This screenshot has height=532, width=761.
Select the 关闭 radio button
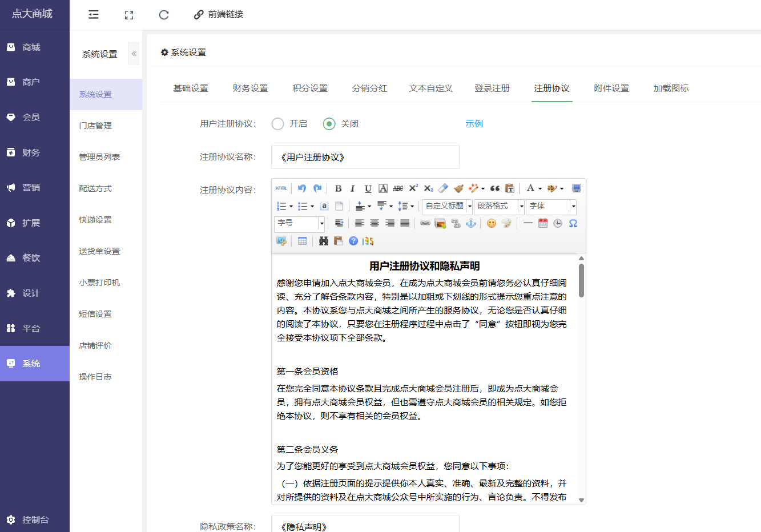pos(329,124)
